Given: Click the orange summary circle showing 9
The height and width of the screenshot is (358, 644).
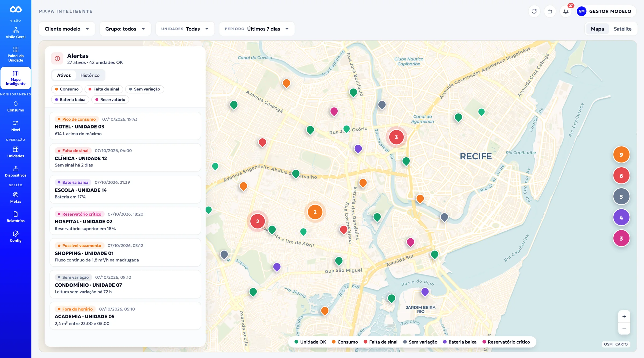Looking at the screenshot, I should click(x=621, y=155).
